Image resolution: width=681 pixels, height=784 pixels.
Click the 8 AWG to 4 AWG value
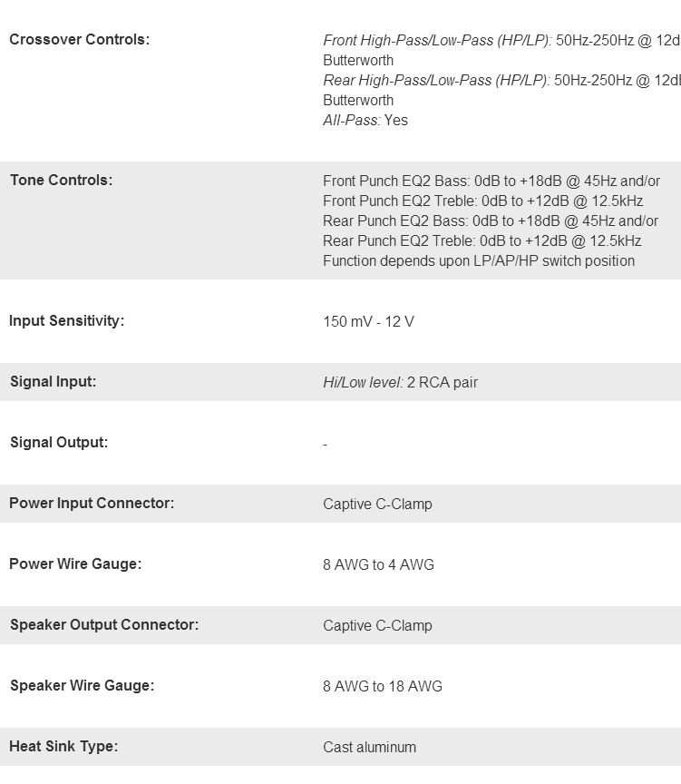[378, 565]
